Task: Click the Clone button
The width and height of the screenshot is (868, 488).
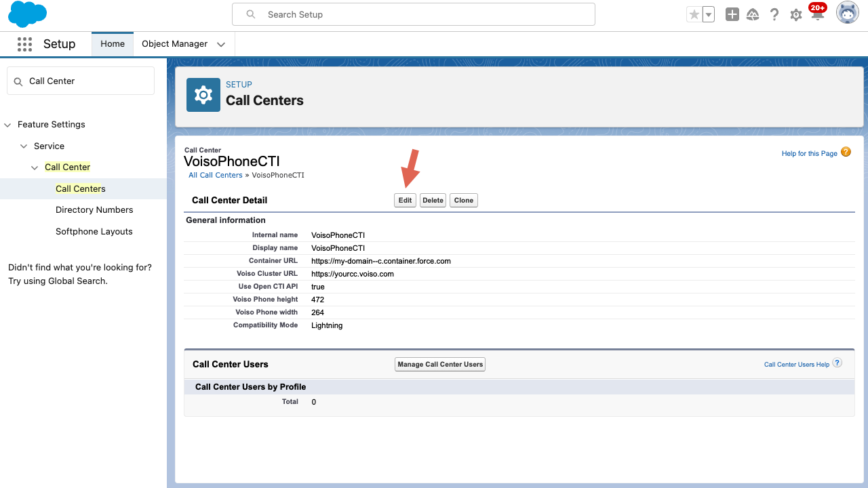Action: tap(464, 201)
